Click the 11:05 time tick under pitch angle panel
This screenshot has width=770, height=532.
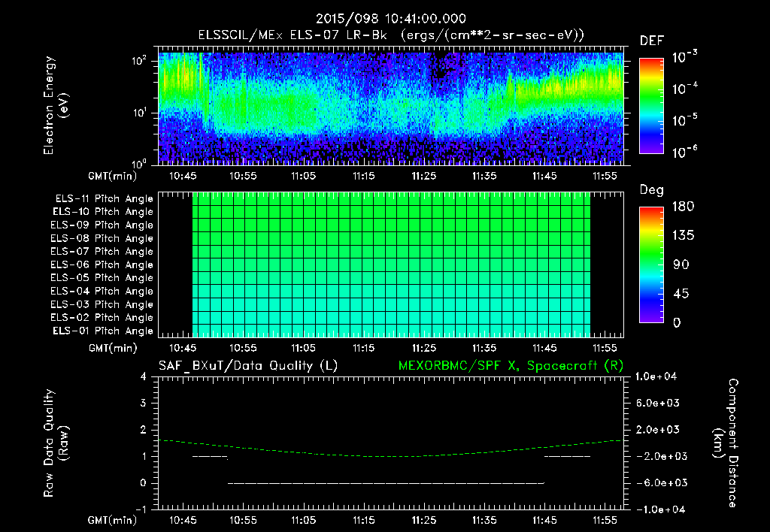click(304, 348)
